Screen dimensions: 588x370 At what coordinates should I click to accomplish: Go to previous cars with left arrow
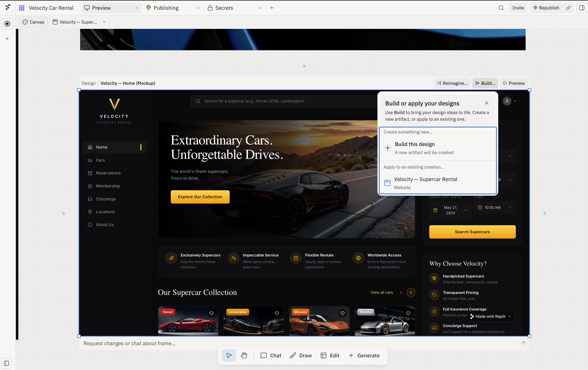[x=401, y=292]
